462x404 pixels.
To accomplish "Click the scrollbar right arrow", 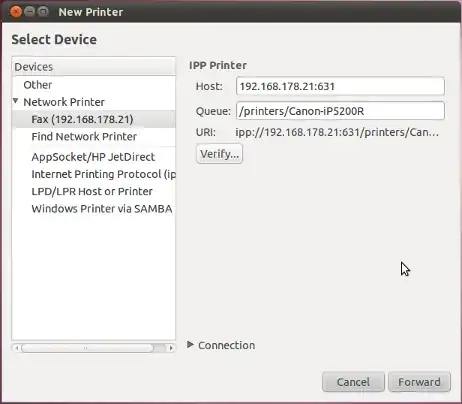I will pyautogui.click(x=171, y=348).
